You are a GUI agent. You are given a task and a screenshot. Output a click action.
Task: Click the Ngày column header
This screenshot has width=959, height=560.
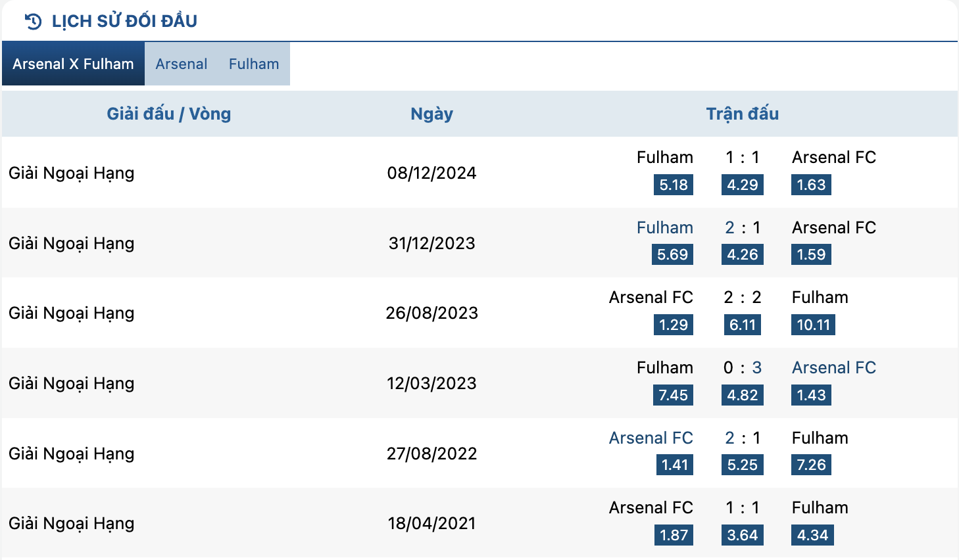431,114
